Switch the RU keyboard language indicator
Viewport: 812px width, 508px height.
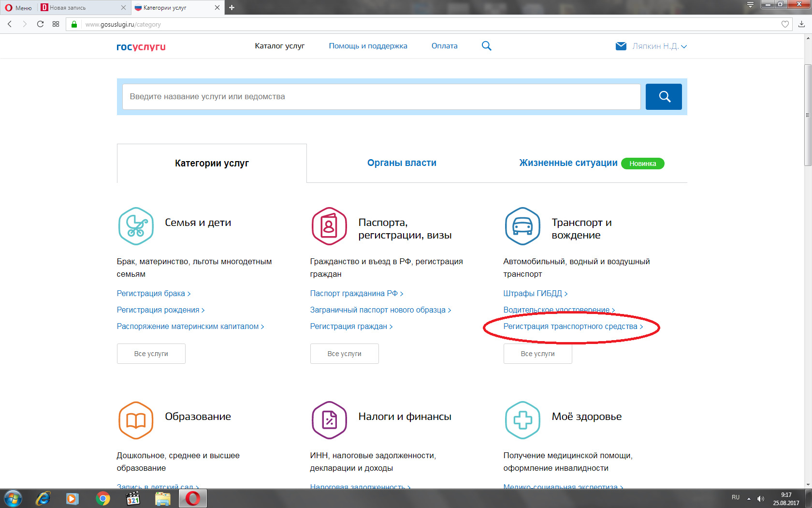[x=736, y=497]
